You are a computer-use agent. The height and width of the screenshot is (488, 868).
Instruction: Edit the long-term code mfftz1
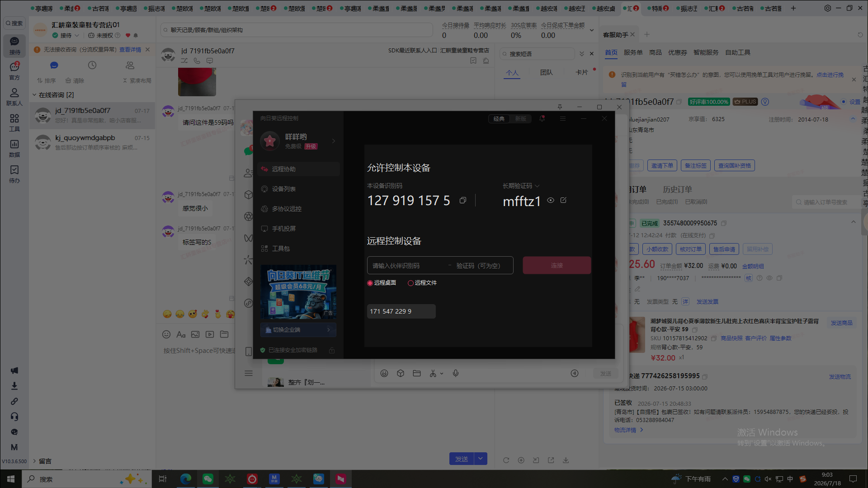[563, 200]
